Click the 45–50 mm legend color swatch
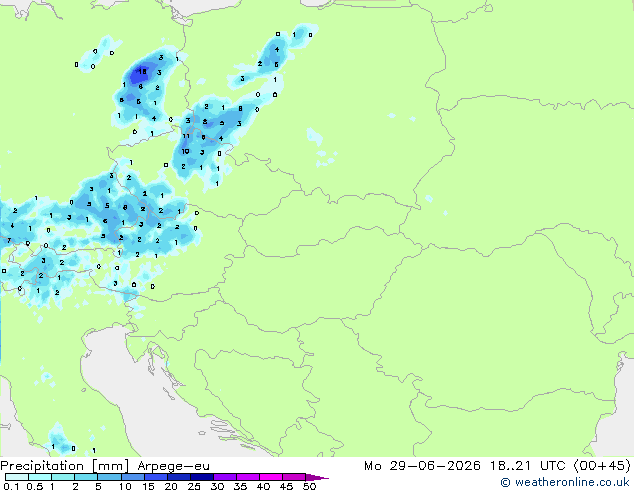634x490 pixels. 294,477
